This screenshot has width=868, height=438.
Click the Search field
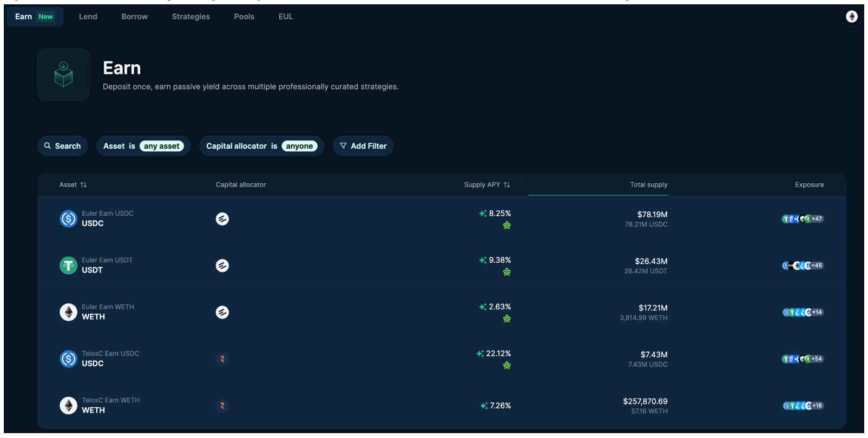point(62,146)
